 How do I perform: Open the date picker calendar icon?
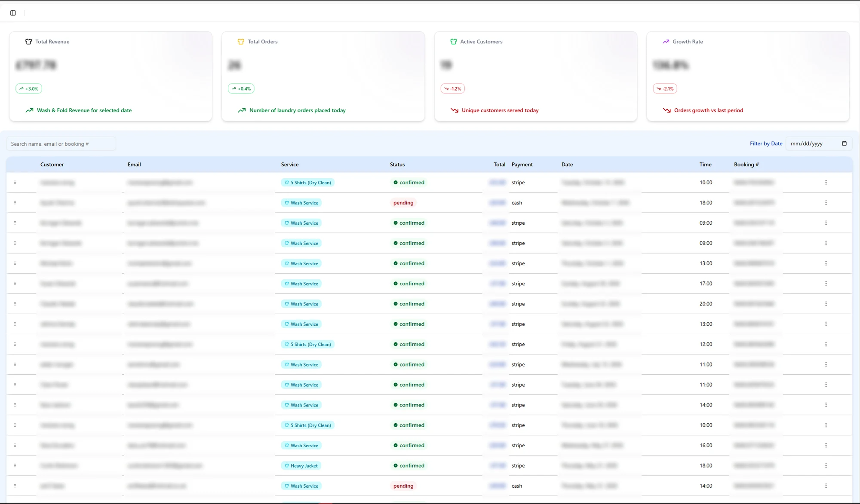[844, 144]
